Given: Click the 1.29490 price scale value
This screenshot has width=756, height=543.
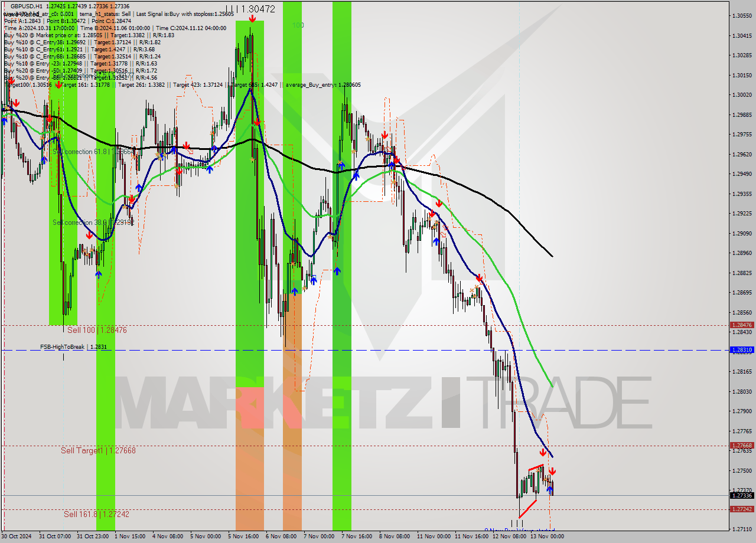Looking at the screenshot, I should click(742, 174).
